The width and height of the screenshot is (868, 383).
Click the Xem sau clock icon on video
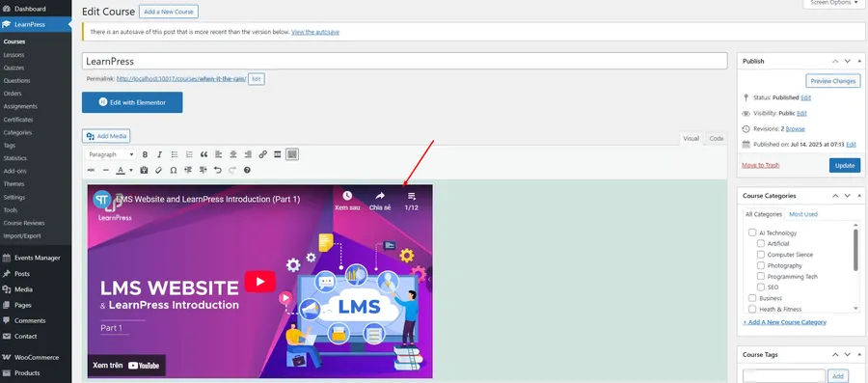347,196
